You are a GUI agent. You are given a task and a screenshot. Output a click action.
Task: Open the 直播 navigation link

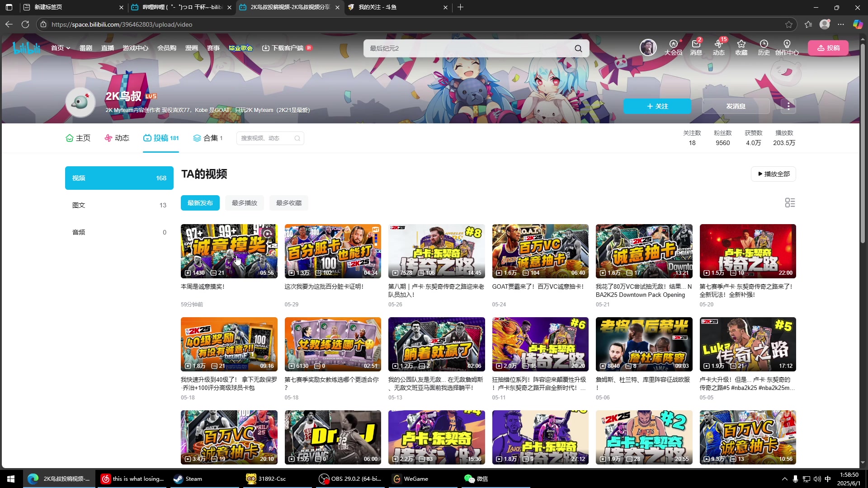[x=108, y=48]
